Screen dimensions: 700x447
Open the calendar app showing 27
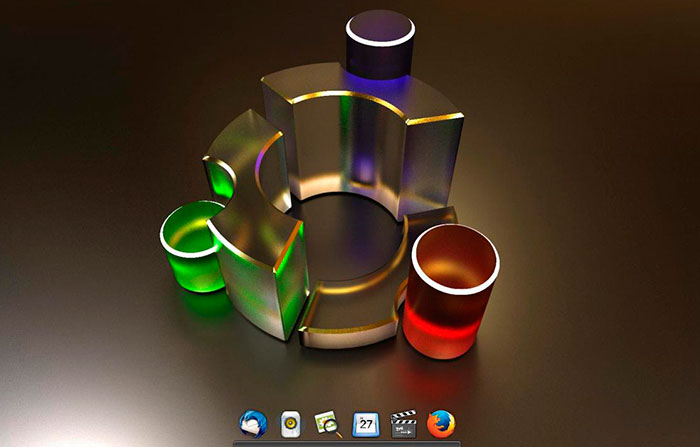(366, 425)
